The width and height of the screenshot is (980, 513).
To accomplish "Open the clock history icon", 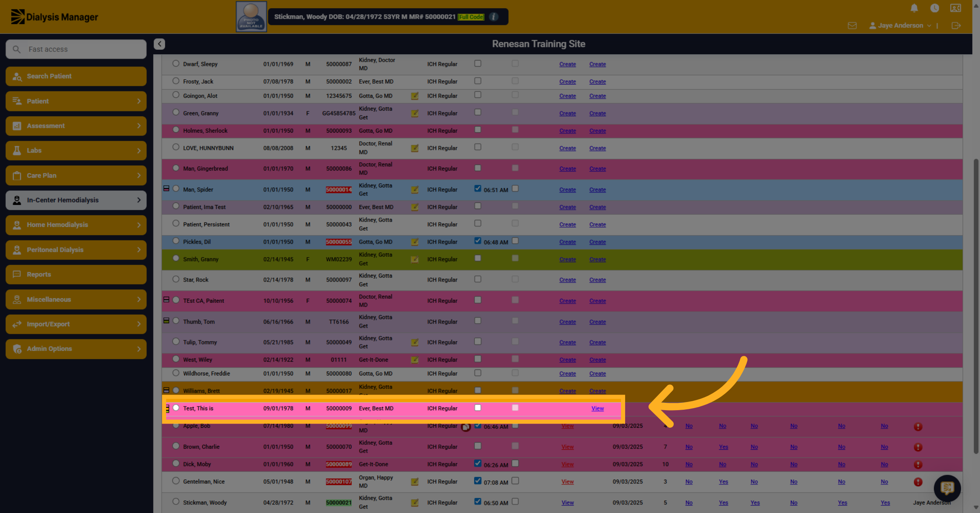I will pyautogui.click(x=935, y=8).
